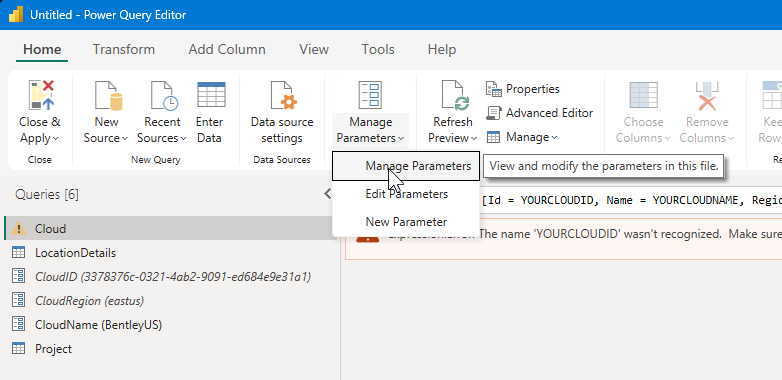
Task: Expand the Manage query dropdown
Action: pyautogui.click(x=555, y=138)
